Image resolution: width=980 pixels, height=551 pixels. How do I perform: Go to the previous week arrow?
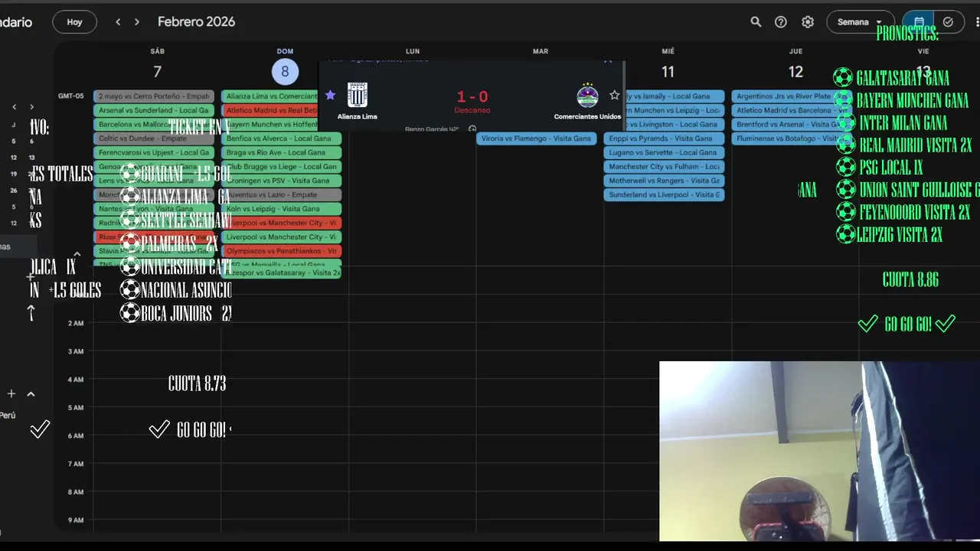coord(118,22)
